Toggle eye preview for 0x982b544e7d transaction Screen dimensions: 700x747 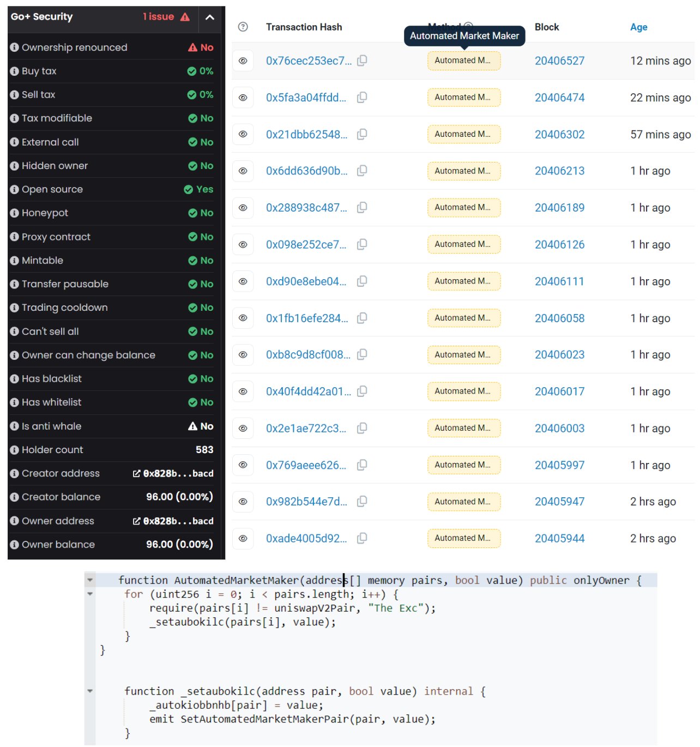click(243, 502)
